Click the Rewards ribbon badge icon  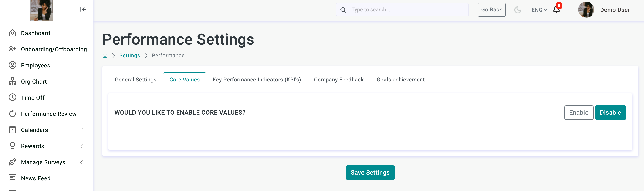pyautogui.click(x=13, y=146)
